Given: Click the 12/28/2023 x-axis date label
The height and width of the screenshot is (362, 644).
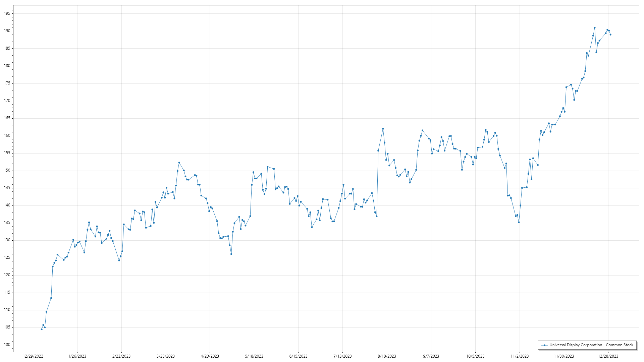Looking at the screenshot, I should pyautogui.click(x=608, y=356).
